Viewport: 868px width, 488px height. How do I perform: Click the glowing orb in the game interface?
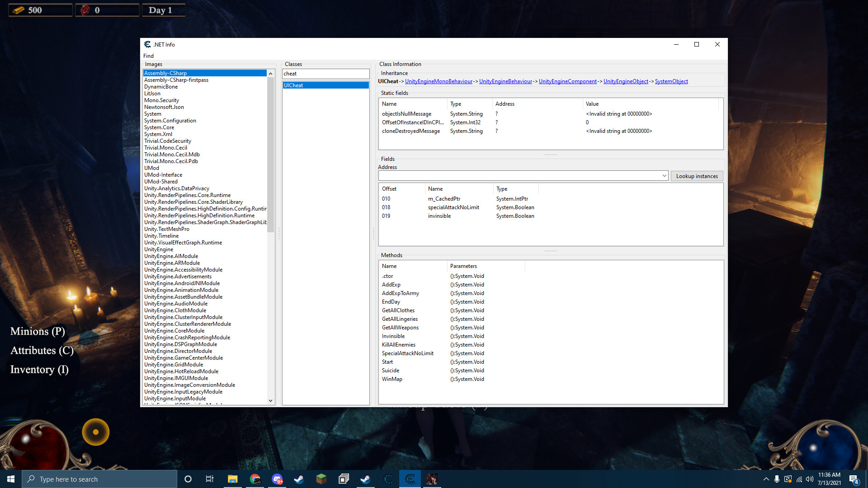click(95, 432)
